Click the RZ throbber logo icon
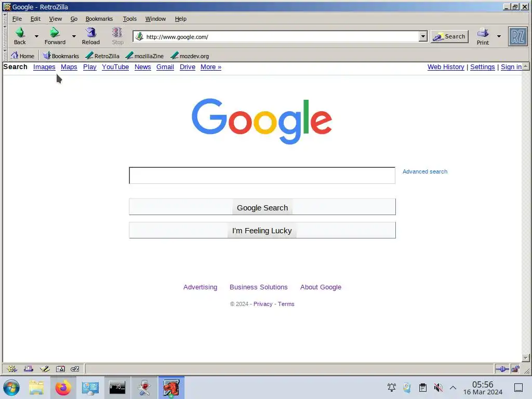Screen dimensions: 532x399 (518, 36)
